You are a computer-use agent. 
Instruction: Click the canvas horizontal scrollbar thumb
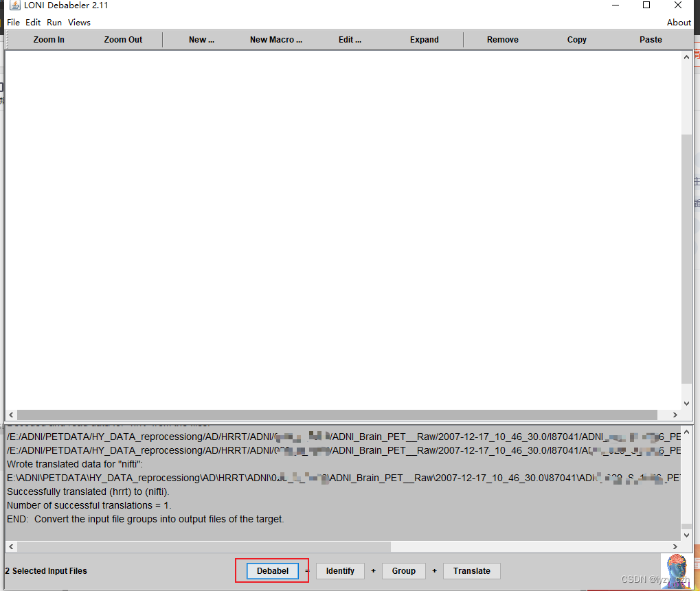tap(337, 415)
